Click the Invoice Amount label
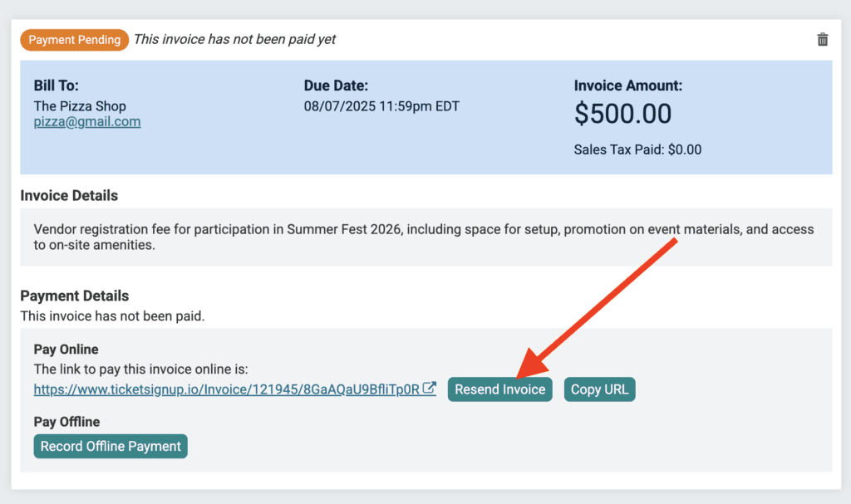Image resolution: width=851 pixels, height=504 pixels. (x=628, y=86)
